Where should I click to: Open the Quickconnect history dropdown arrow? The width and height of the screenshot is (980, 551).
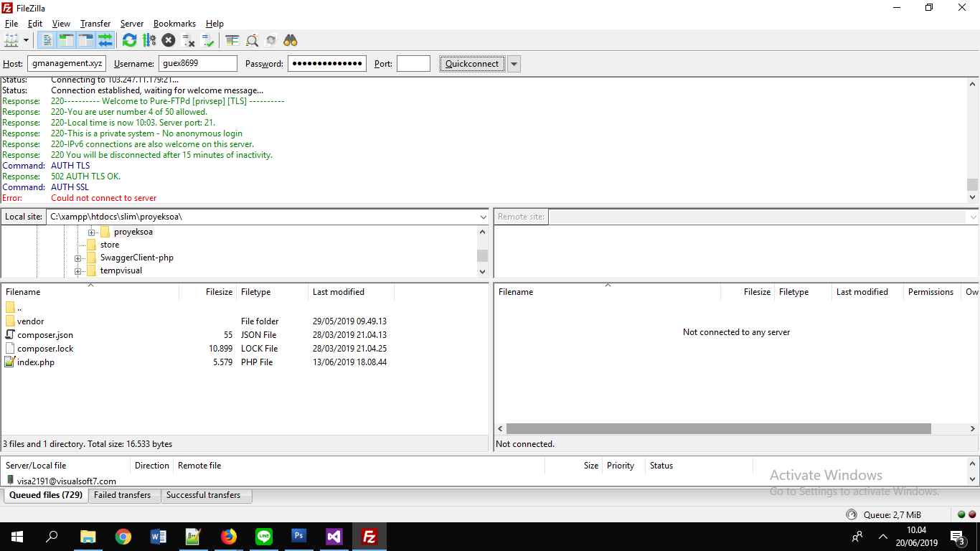pyautogui.click(x=514, y=64)
